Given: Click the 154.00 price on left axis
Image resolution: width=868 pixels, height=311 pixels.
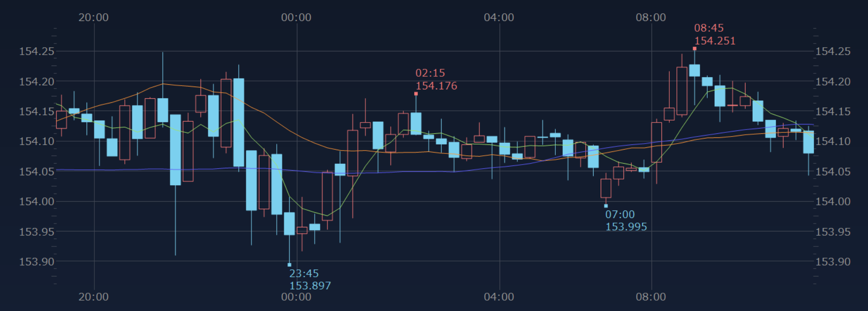Looking at the screenshot, I should pyautogui.click(x=36, y=202).
